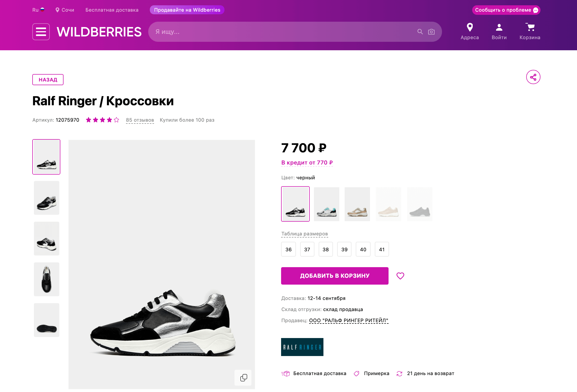Choose size 41 option
The image size is (577, 392).
pos(382,249)
